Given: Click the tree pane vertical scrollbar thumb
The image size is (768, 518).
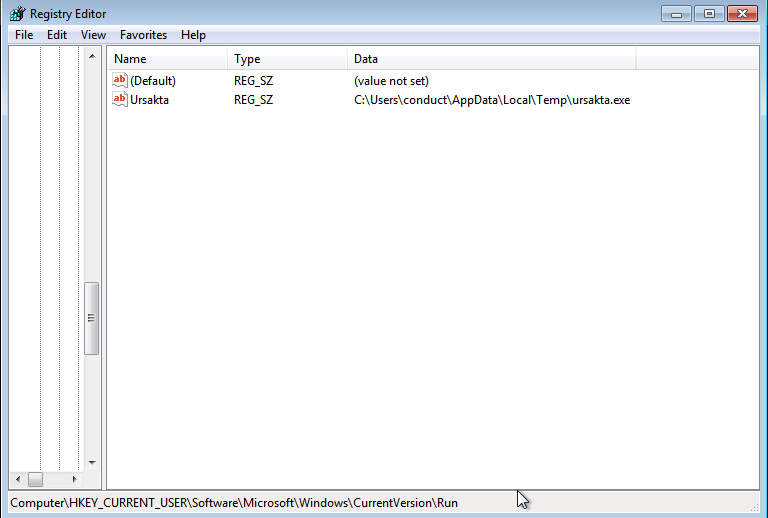Looking at the screenshot, I should (92, 318).
